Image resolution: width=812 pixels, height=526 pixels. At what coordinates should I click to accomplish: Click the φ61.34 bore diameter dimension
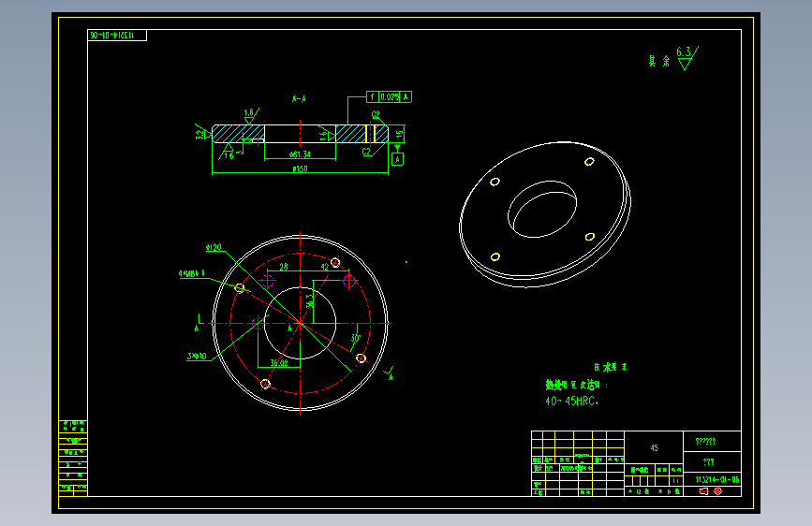click(x=300, y=154)
